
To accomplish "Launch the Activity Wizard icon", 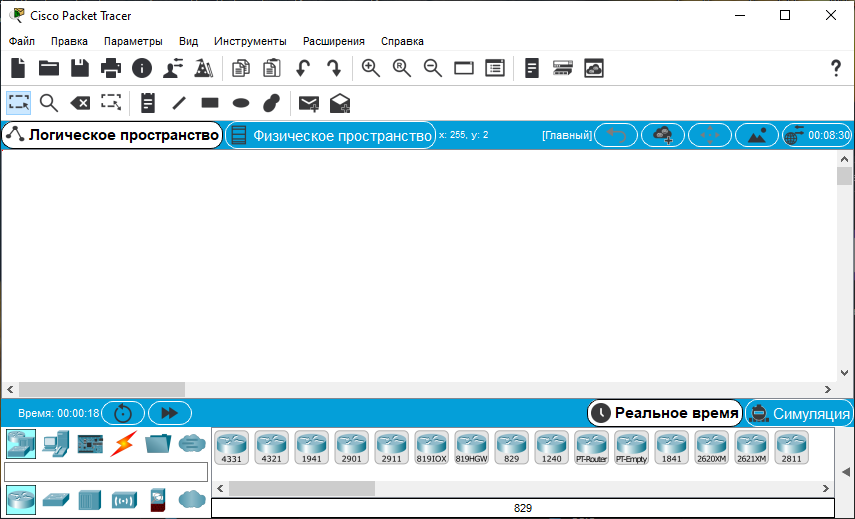I will [x=173, y=68].
